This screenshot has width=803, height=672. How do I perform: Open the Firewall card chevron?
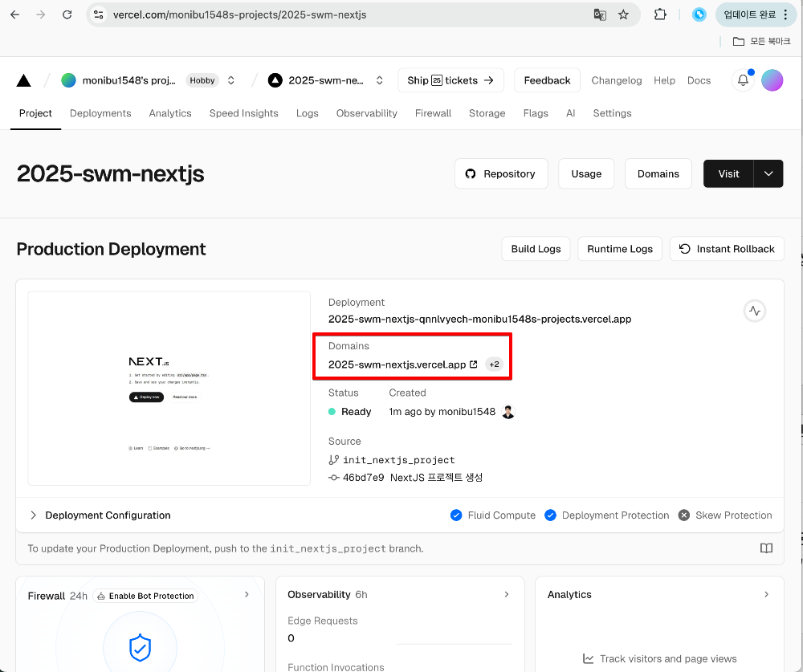[x=247, y=595]
